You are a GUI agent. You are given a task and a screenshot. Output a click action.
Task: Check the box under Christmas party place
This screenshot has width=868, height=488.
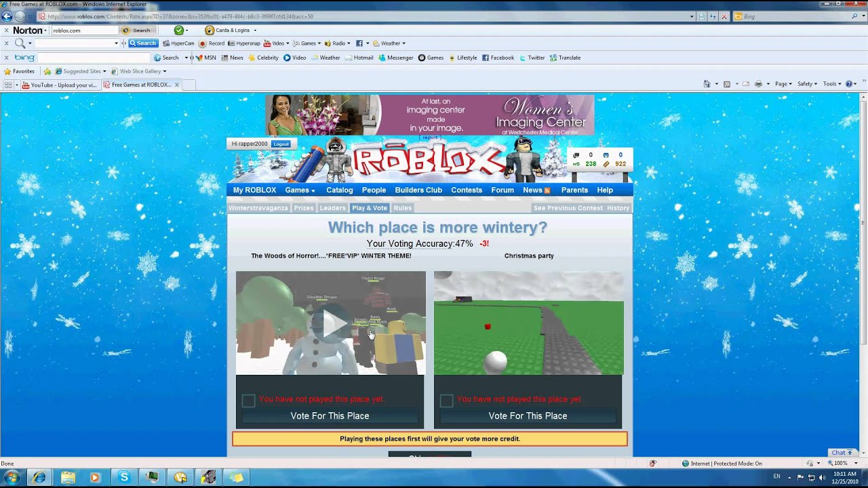click(x=446, y=401)
